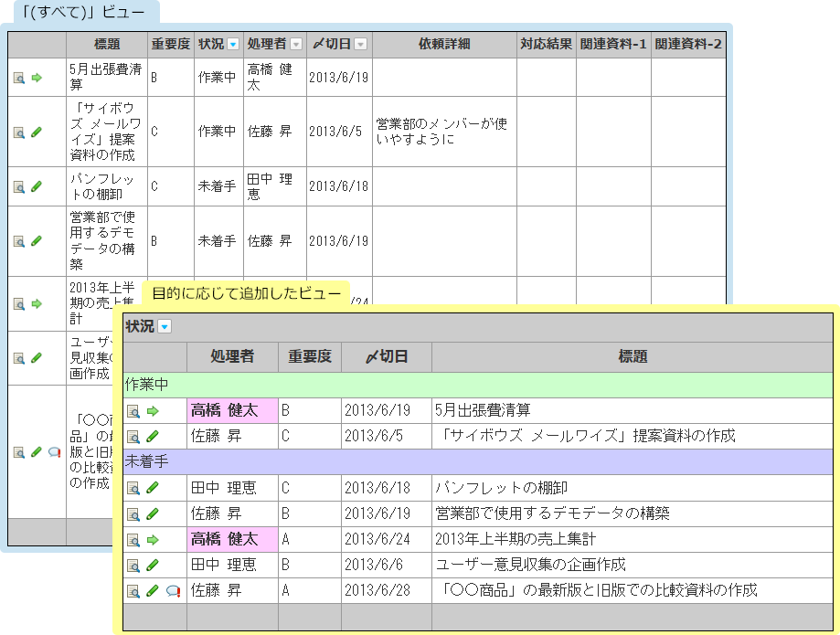Open the 状況 filter dropdown in すべて view header
Screen dimensions: 840x635
(233, 44)
